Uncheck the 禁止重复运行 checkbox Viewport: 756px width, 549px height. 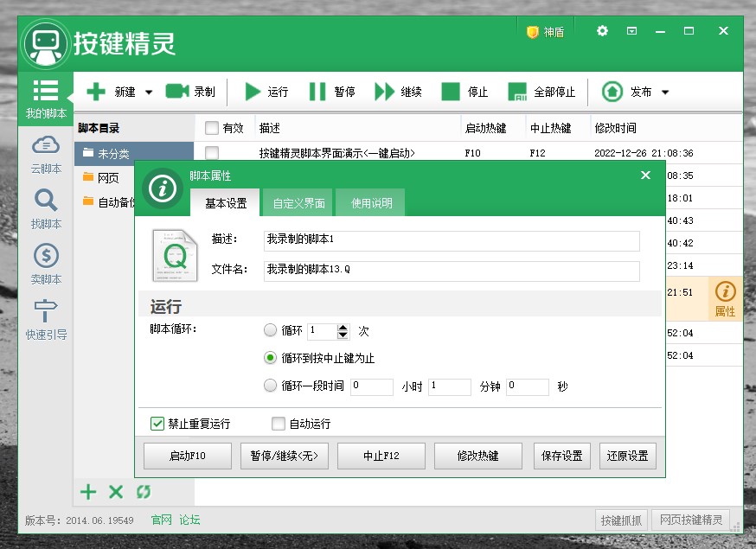point(157,424)
